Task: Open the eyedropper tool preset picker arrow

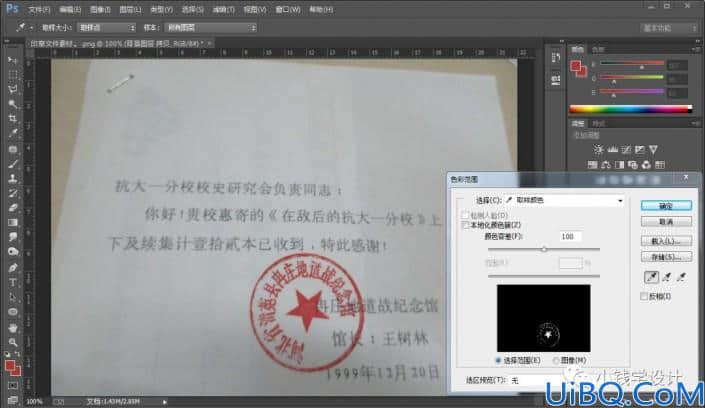Action: tap(31, 27)
